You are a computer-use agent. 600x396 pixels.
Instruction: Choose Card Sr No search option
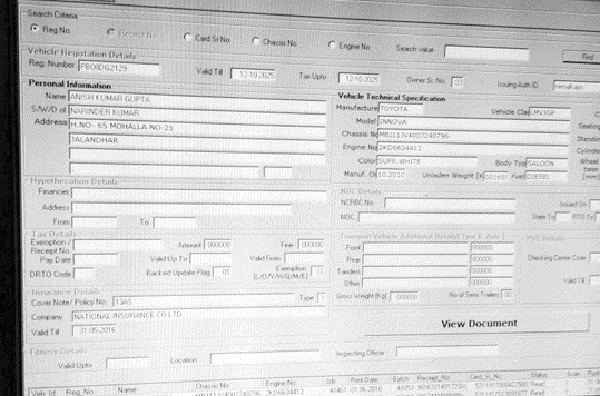point(188,37)
